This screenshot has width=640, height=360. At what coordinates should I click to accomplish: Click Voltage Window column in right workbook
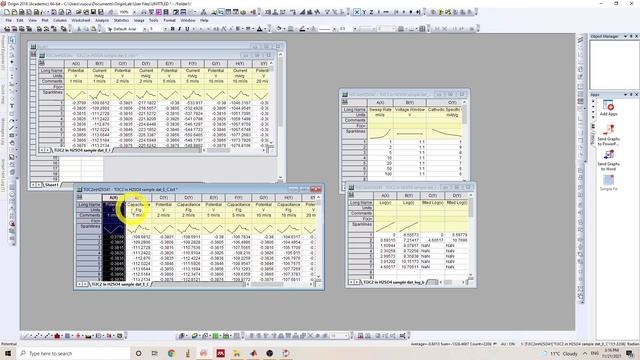click(410, 109)
